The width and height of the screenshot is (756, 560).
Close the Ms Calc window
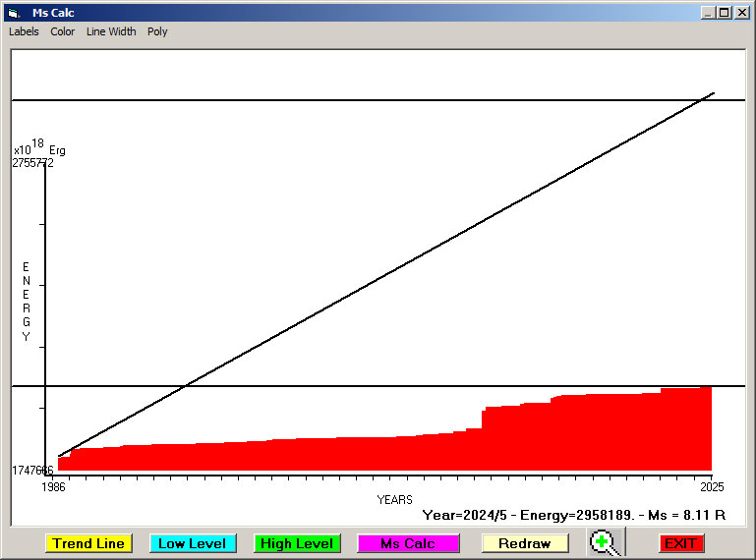[x=741, y=13]
